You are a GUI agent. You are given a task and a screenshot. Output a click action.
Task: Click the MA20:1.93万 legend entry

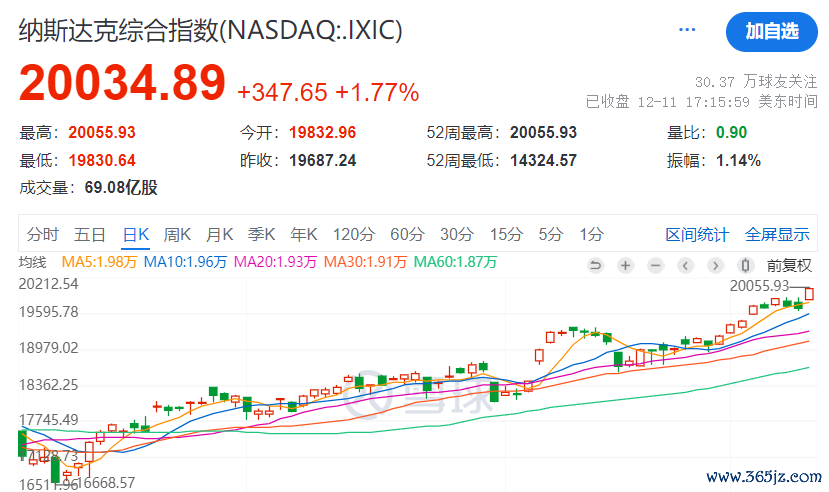275,262
